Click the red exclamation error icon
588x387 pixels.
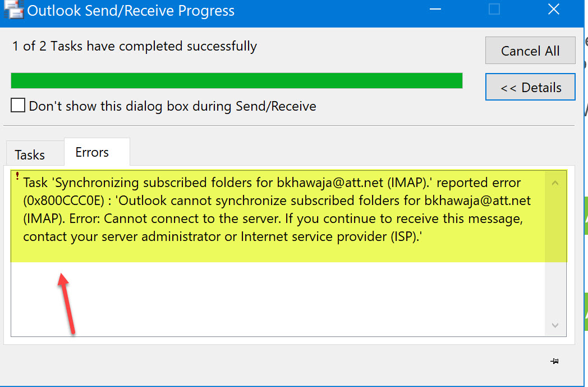pyautogui.click(x=17, y=176)
